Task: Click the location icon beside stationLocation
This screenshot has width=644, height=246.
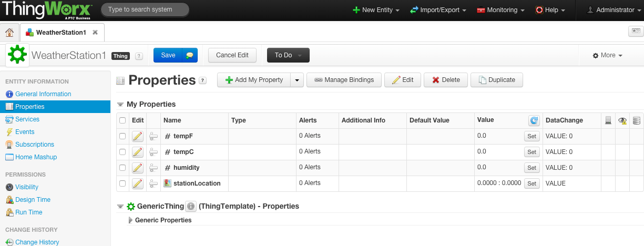Action: (167, 183)
